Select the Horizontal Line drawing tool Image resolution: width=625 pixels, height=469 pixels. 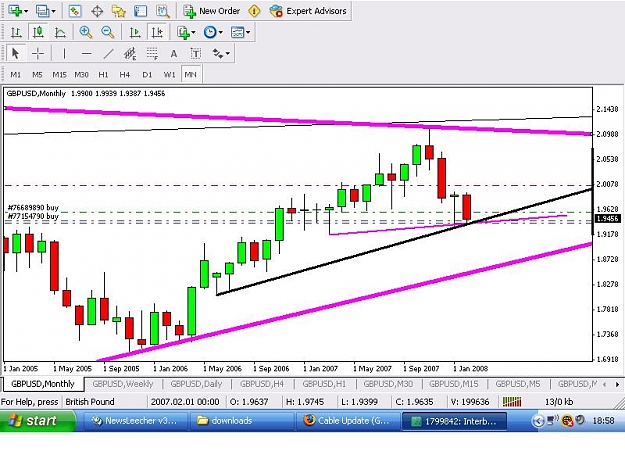(86, 53)
